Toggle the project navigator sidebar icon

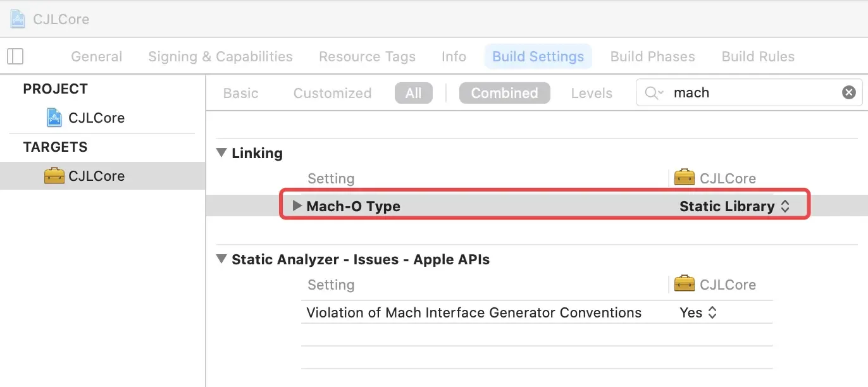(15, 56)
